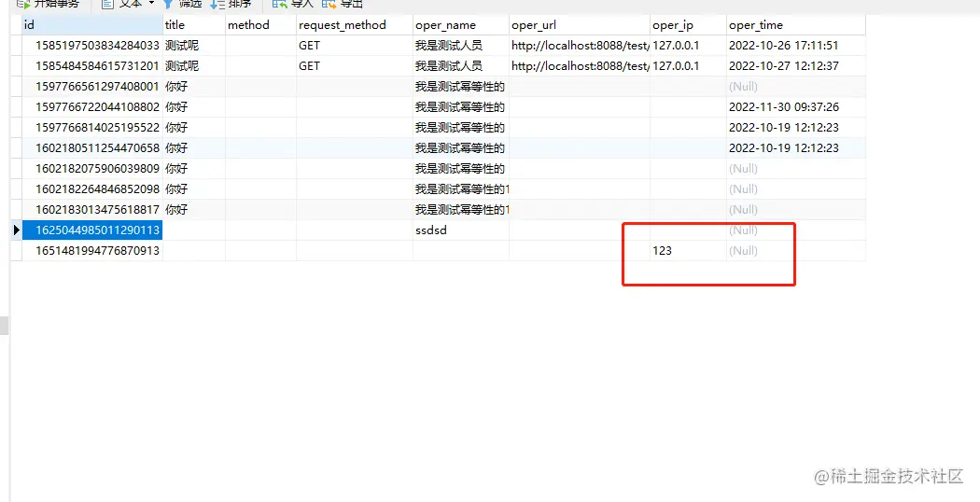Screen dimensions: 980x502
Task: Click oper_time 2022-10-27 12:12:37
Action: coord(784,66)
